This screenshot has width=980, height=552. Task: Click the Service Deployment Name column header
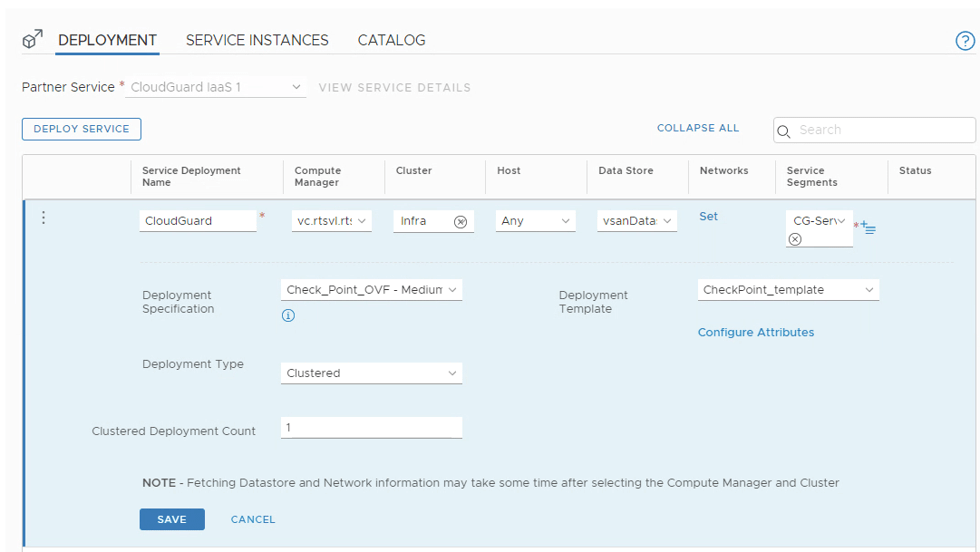[x=191, y=176]
